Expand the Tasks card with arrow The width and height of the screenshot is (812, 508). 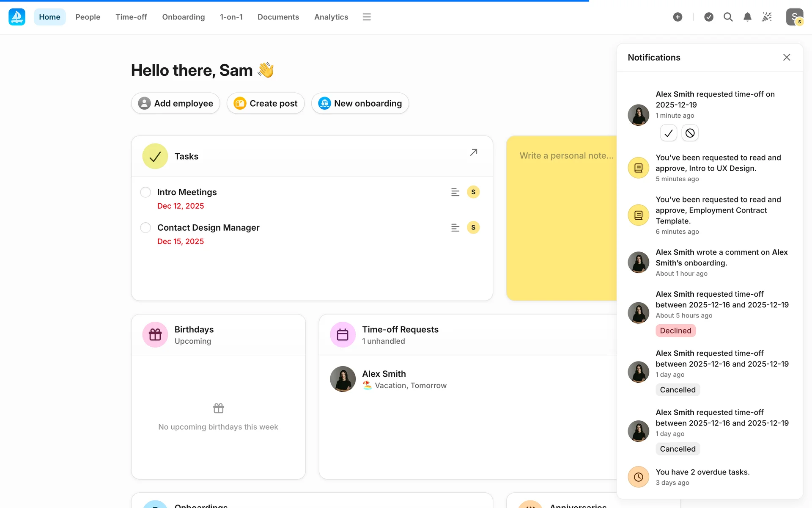pyautogui.click(x=474, y=152)
